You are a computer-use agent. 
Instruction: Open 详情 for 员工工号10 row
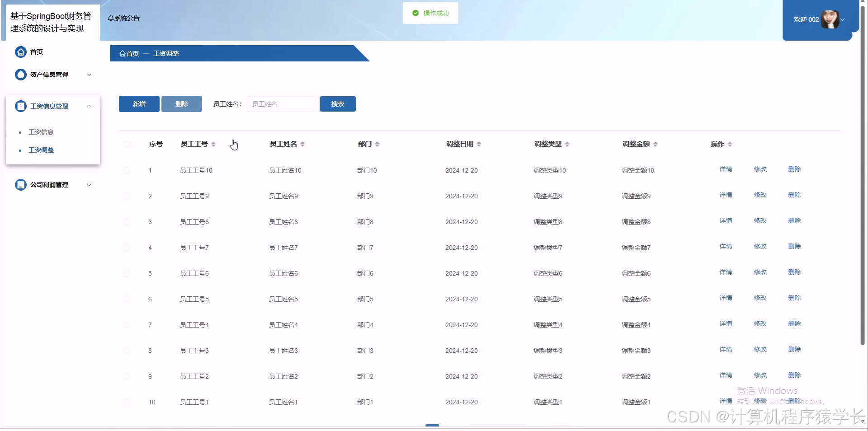726,169
